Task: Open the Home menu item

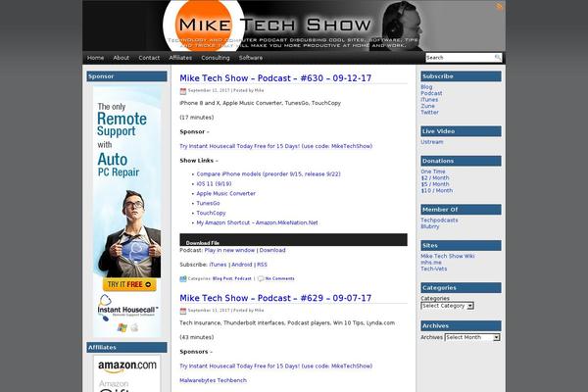Action: 95,58
